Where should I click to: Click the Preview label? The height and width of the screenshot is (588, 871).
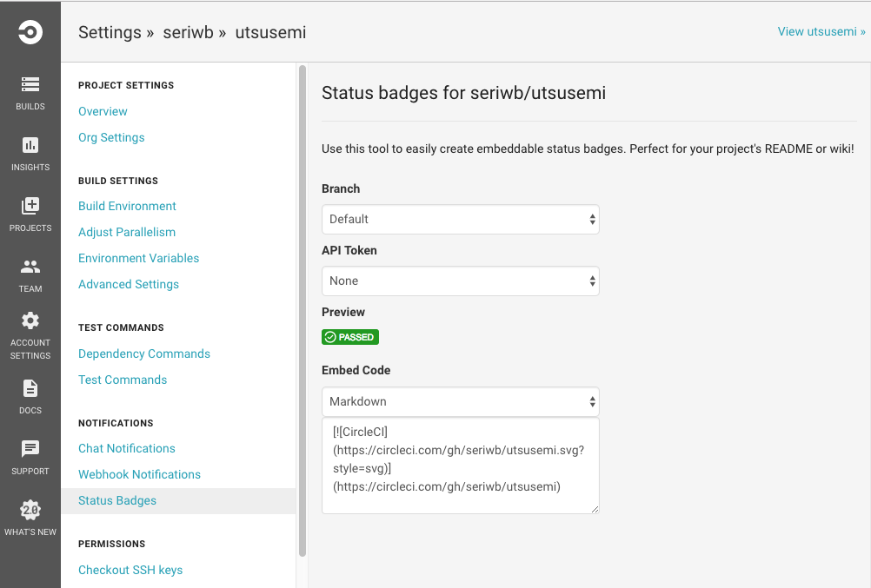(343, 312)
